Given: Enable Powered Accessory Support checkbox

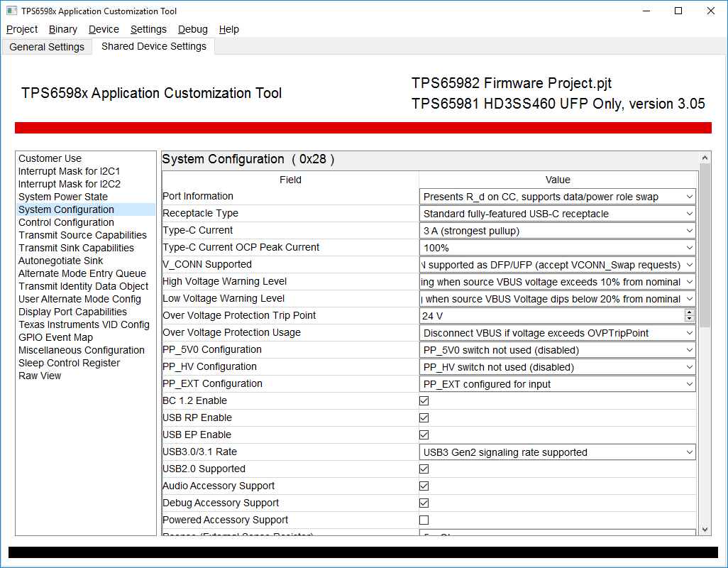Looking at the screenshot, I should click(424, 520).
